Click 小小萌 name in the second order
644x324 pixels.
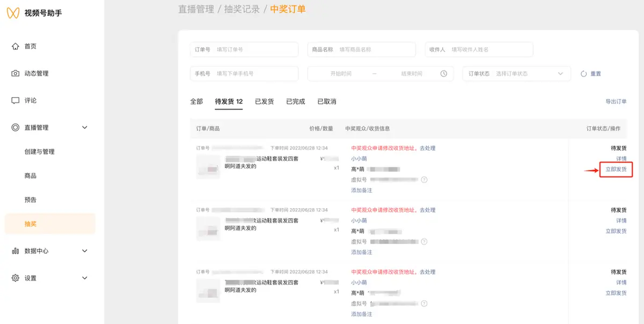tap(359, 220)
